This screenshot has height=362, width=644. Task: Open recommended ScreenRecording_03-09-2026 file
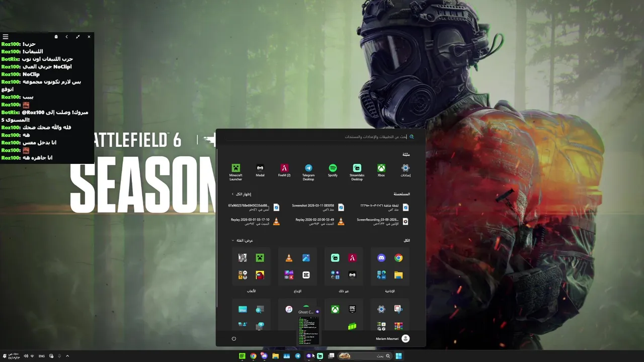pos(382,221)
